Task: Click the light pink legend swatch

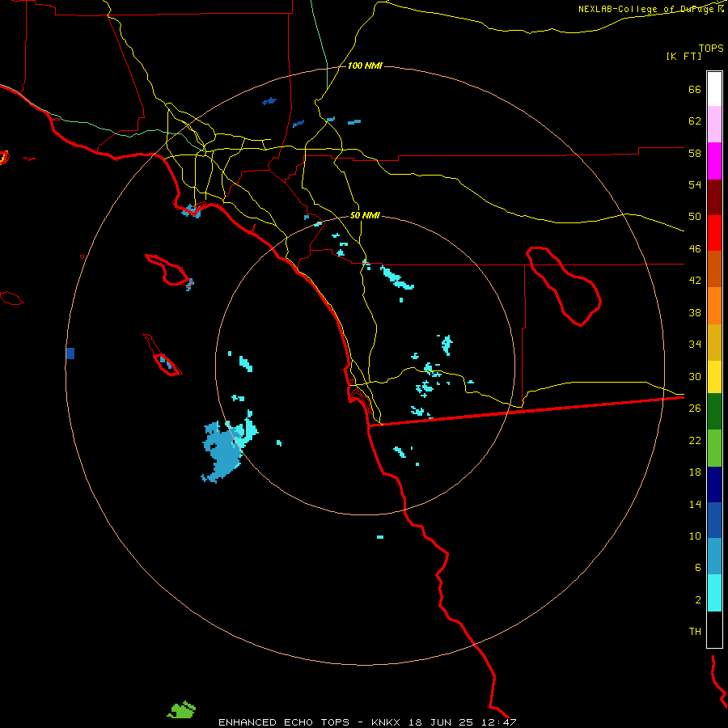Action: click(714, 124)
